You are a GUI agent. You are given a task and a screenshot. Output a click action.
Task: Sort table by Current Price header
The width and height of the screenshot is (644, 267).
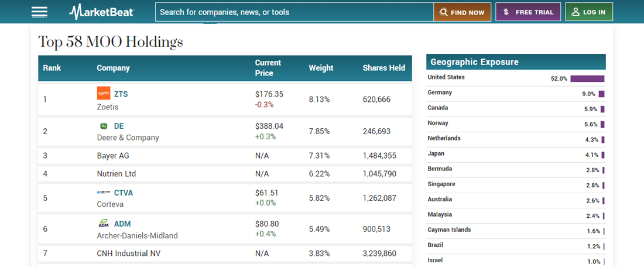point(268,68)
